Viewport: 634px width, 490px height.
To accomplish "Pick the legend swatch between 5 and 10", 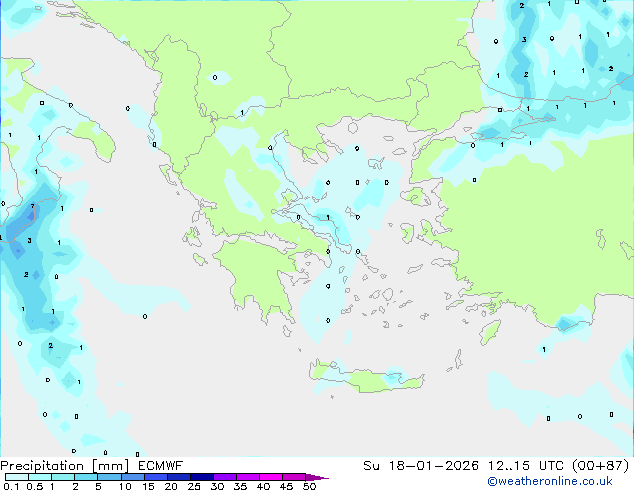I will [109, 477].
